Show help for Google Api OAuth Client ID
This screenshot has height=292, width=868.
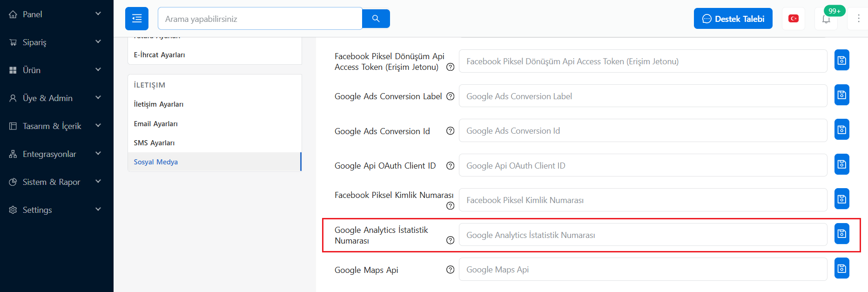pos(450,166)
